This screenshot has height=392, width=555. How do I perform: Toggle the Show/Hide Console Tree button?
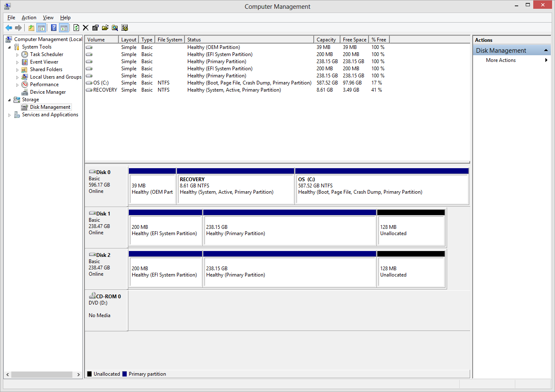tap(41, 28)
